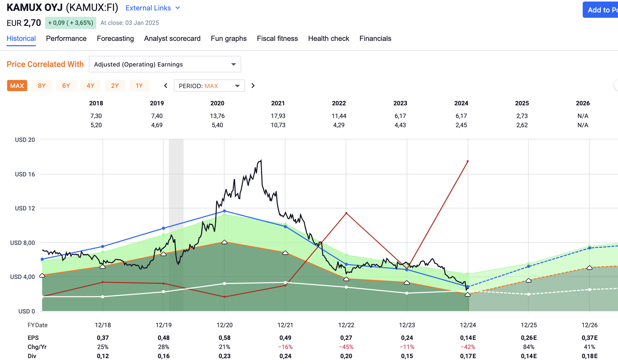Viewport: 618px width, 364px height.
Task: Click the white dividend dot at 12/22
Action: point(346,287)
